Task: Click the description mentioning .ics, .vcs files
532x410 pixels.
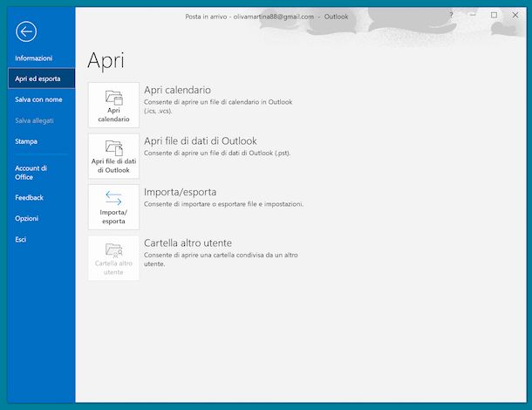Action: tap(218, 106)
